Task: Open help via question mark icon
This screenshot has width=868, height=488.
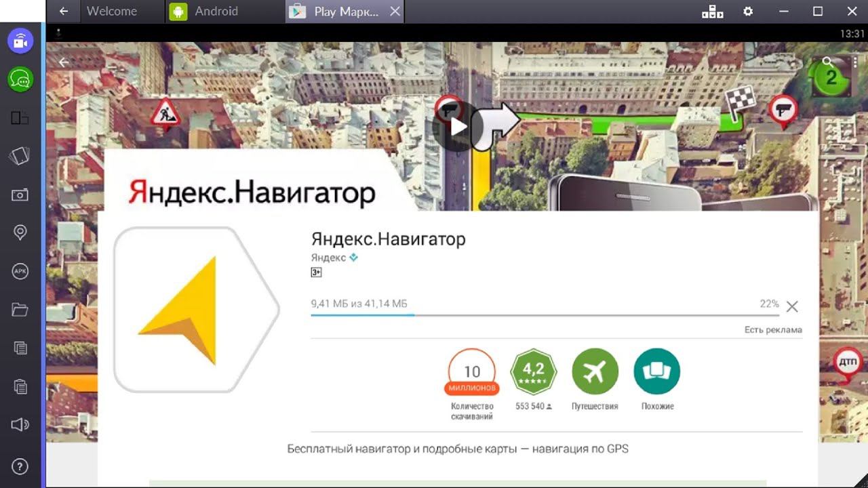Action: point(20,466)
